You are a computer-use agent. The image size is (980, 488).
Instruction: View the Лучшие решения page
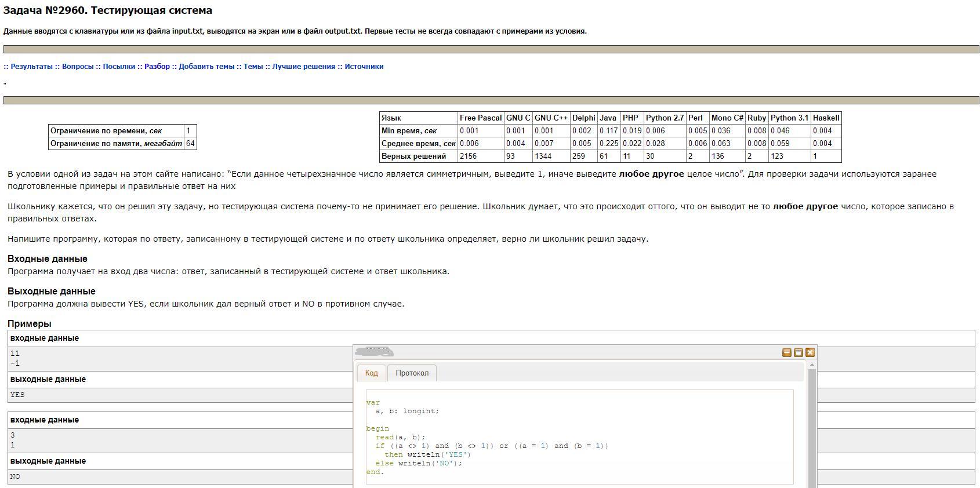303,67
